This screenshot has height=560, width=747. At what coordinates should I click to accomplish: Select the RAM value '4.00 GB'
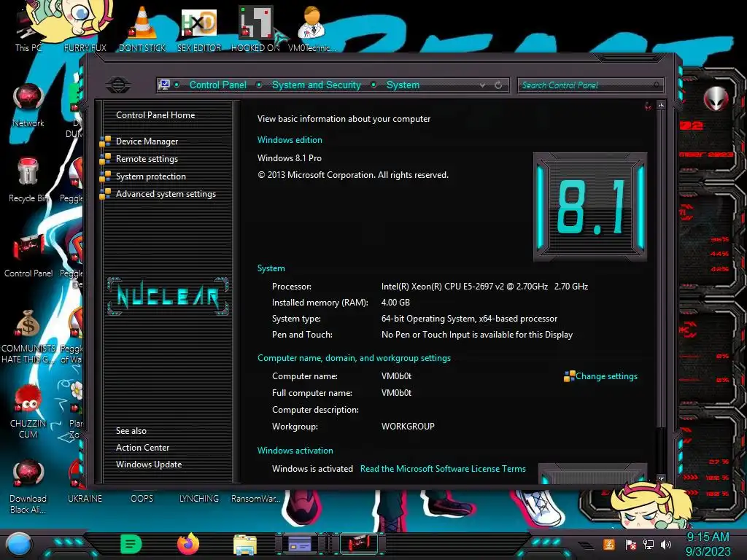[395, 303]
